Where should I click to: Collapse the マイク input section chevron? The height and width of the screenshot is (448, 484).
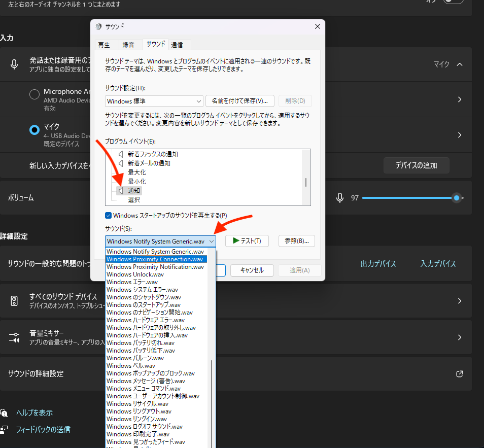(460, 64)
